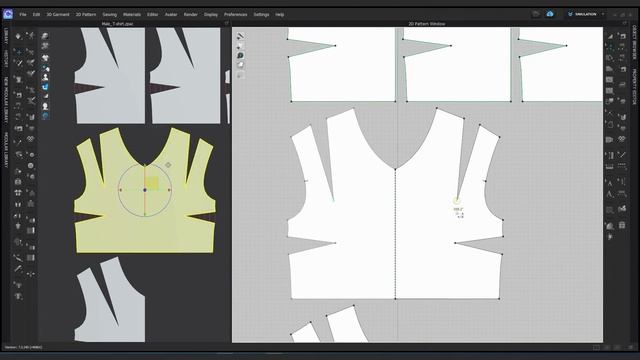Image resolution: width=640 pixels, height=360 pixels.
Task: Select the Male_T-shirt.zpac 3D window tab
Action: pyautogui.click(x=118, y=24)
